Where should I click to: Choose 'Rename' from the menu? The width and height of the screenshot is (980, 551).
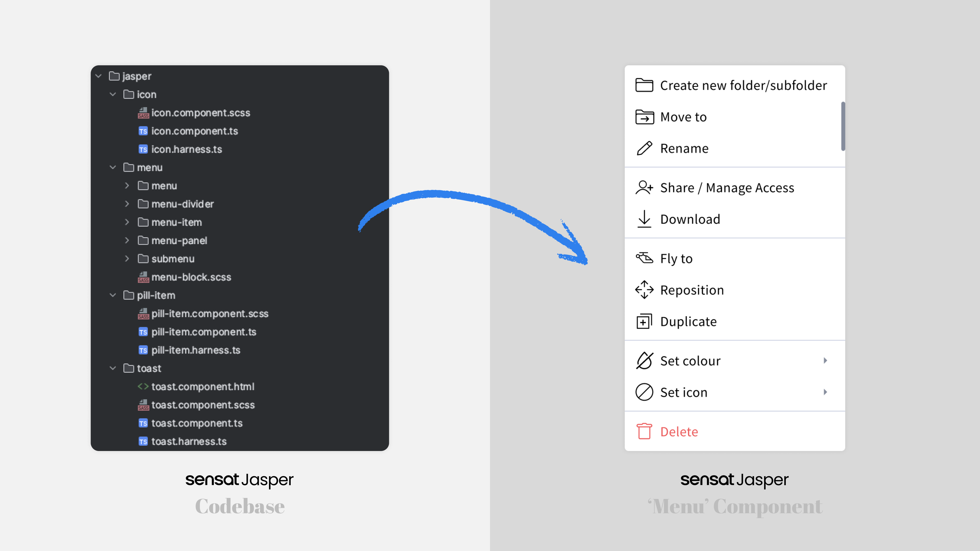(x=735, y=148)
